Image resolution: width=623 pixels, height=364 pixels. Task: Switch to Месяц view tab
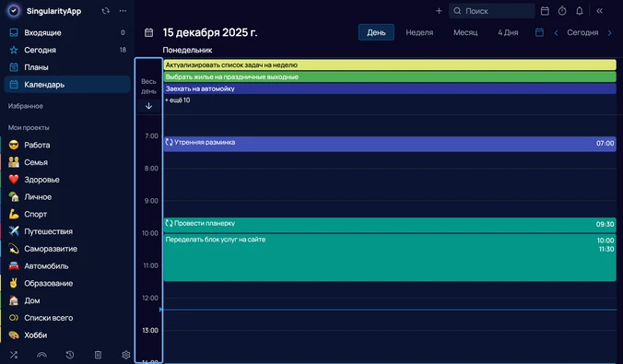[465, 32]
